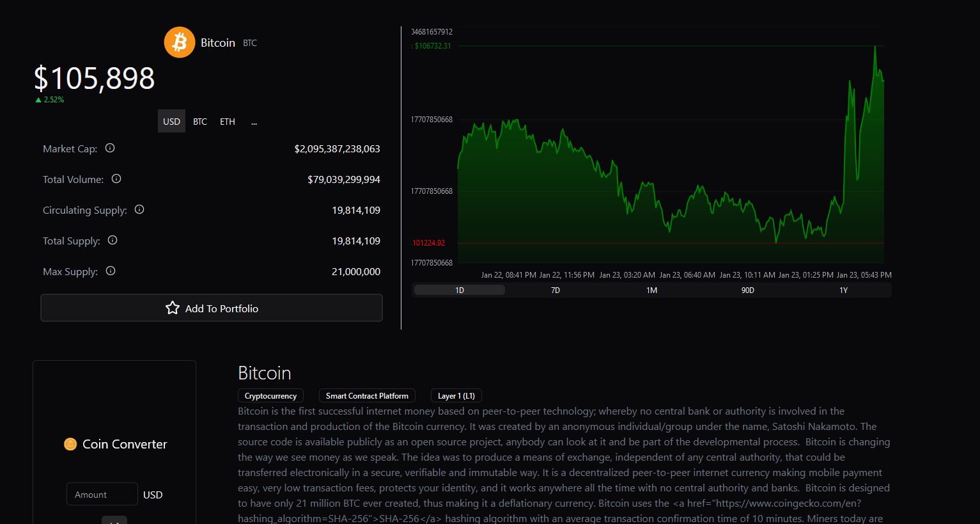Click the Jan 22, 08:41 PM axis label
The width and height of the screenshot is (980, 524).
coord(509,275)
